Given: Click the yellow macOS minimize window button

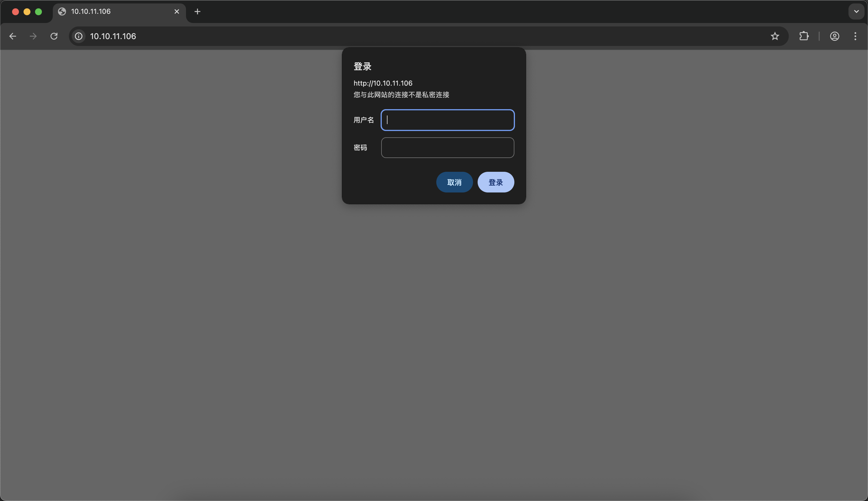Looking at the screenshot, I should click(27, 12).
